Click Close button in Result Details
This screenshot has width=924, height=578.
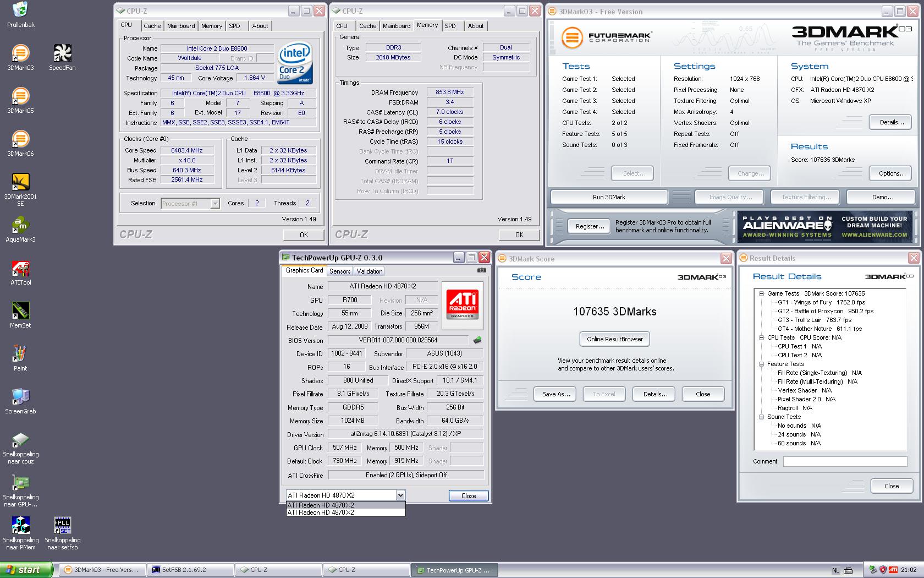(x=892, y=486)
